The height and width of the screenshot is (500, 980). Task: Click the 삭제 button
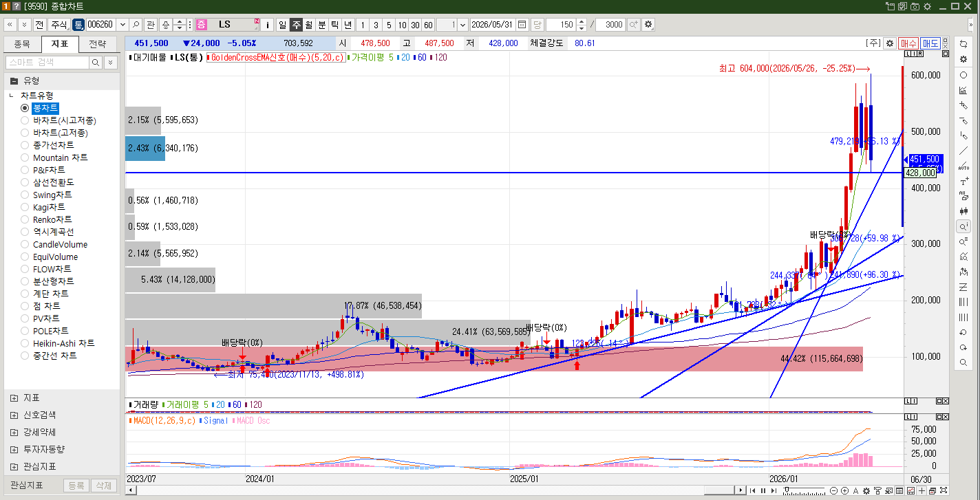pos(104,486)
